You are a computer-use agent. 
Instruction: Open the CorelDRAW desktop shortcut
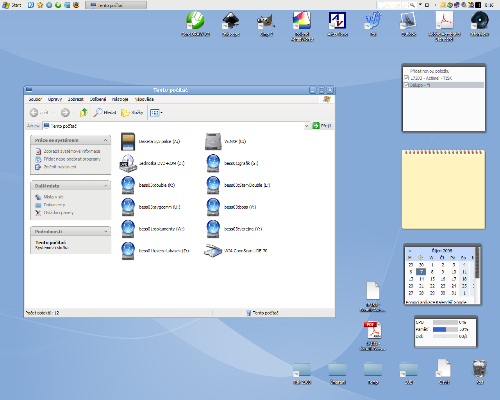pyautogui.click(x=195, y=20)
